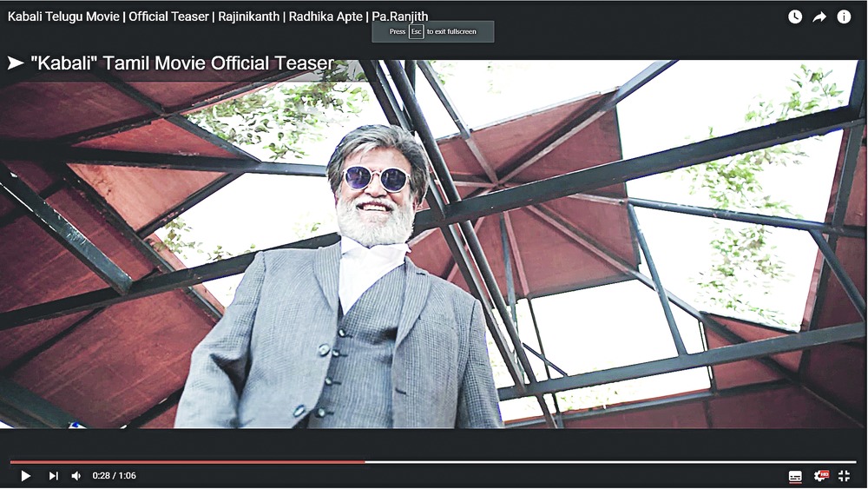Mute the video with the speaker icon
The image size is (868, 489).
coord(76,476)
